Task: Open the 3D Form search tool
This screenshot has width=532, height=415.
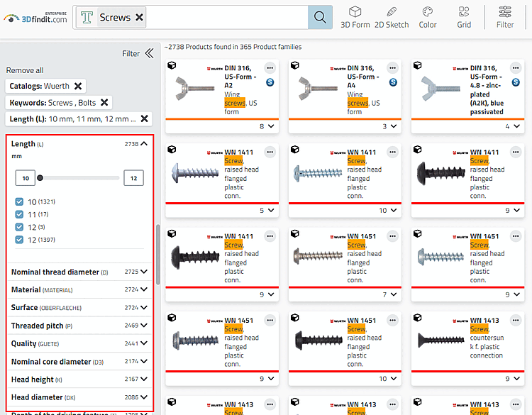Action: pyautogui.click(x=355, y=17)
